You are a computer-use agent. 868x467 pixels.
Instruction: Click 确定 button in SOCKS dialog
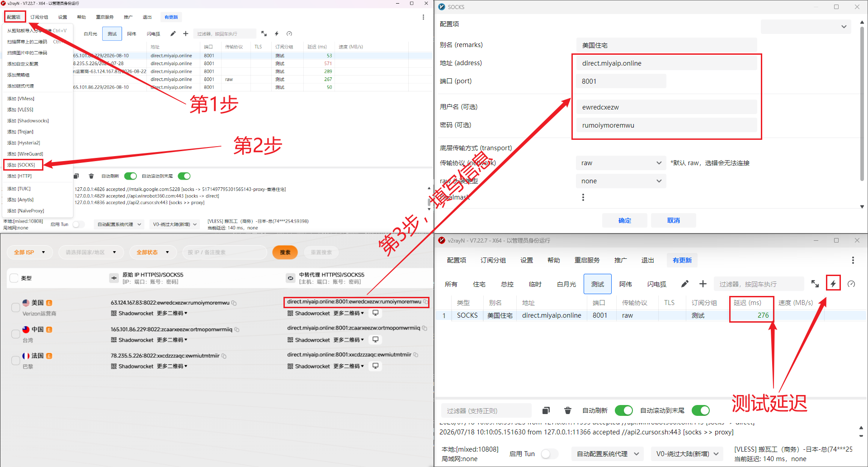tap(625, 220)
